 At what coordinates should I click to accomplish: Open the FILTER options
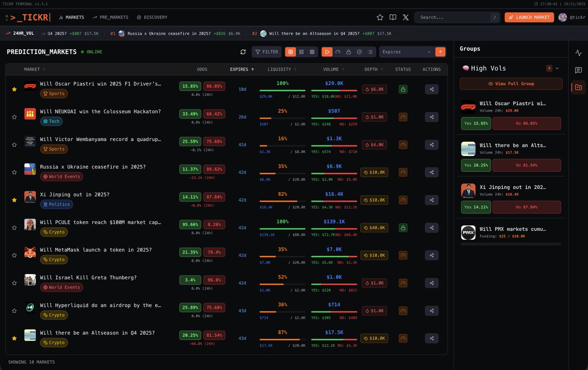point(266,52)
